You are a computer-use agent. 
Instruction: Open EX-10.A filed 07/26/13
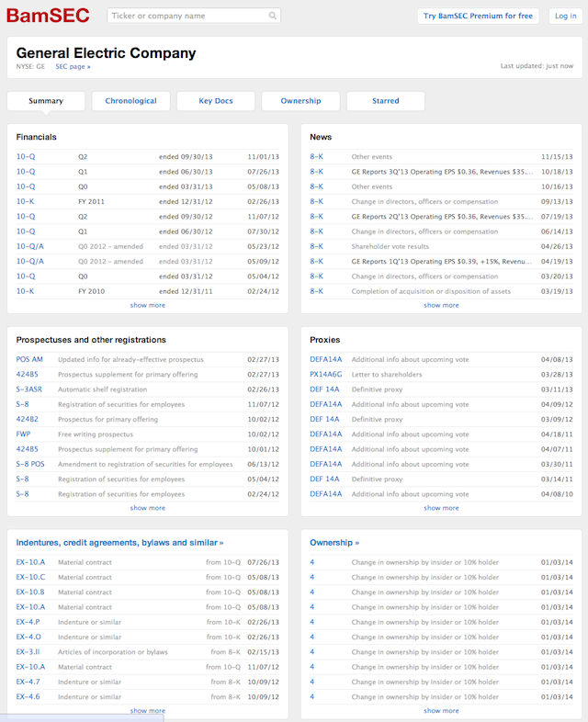pyautogui.click(x=31, y=562)
